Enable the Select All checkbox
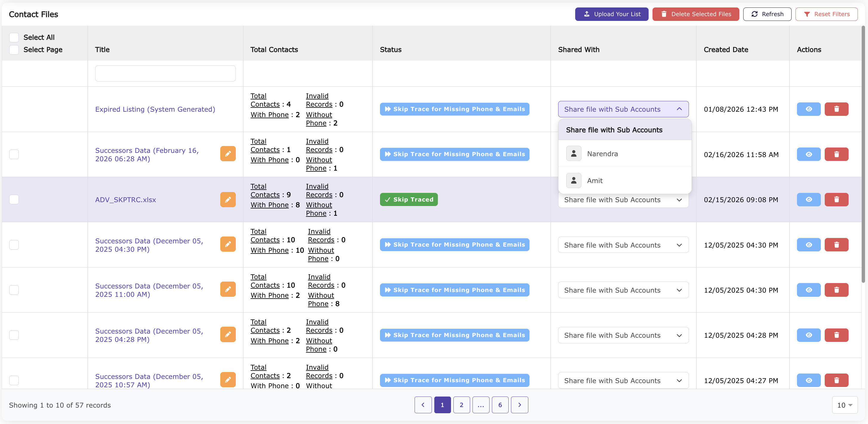The width and height of the screenshot is (868, 424). click(14, 37)
